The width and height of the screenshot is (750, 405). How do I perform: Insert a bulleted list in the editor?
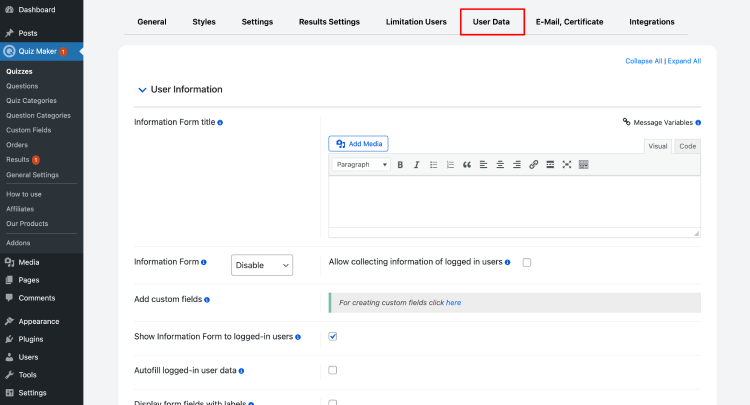[433, 164]
